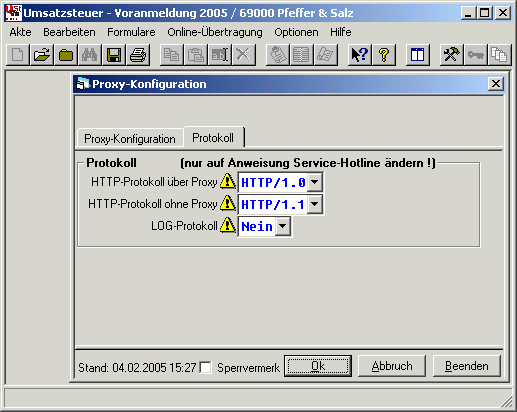The height and width of the screenshot is (412, 517).
Task: Switch to the Proxy-Konfiguration tab
Action: pyautogui.click(x=130, y=139)
